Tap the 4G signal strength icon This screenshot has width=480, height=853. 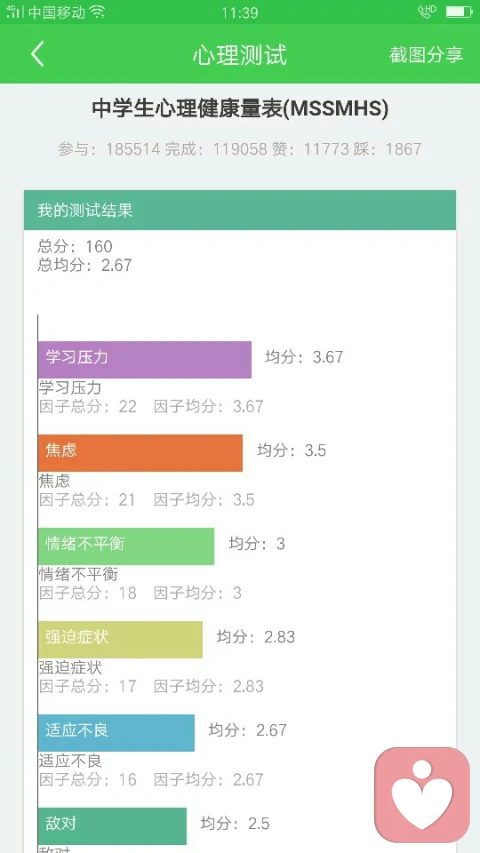tap(15, 12)
